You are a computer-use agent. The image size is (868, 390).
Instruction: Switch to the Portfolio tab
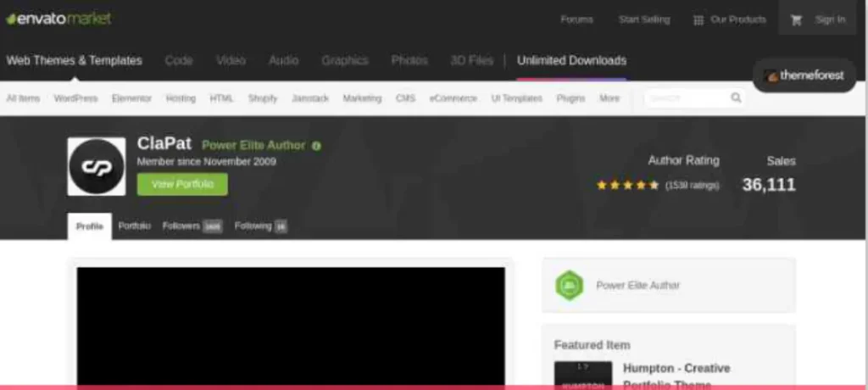(x=135, y=226)
